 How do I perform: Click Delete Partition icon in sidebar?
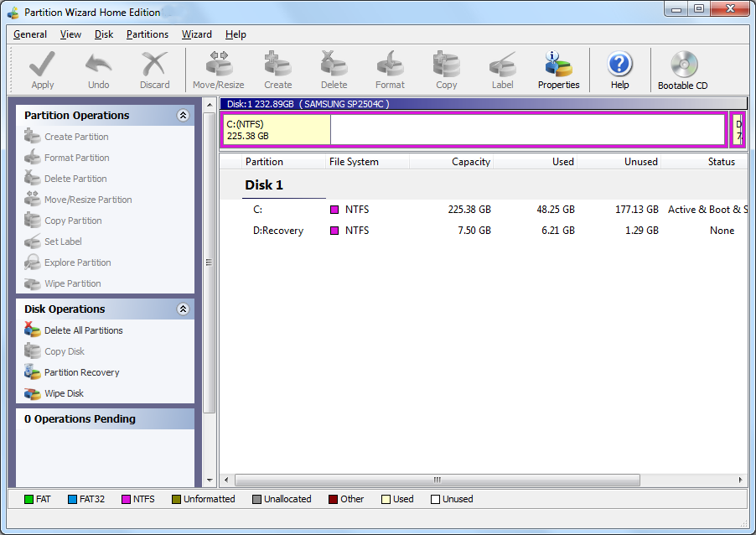(x=33, y=178)
